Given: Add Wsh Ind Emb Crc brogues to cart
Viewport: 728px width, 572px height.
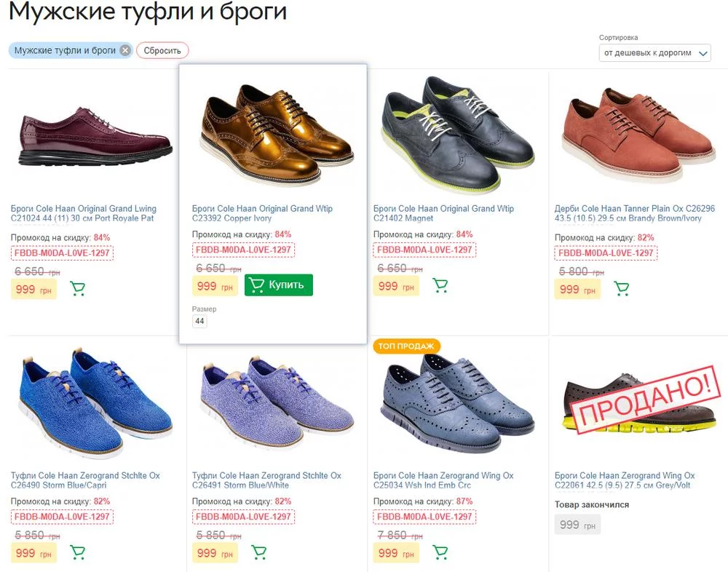Looking at the screenshot, I should [x=440, y=552].
